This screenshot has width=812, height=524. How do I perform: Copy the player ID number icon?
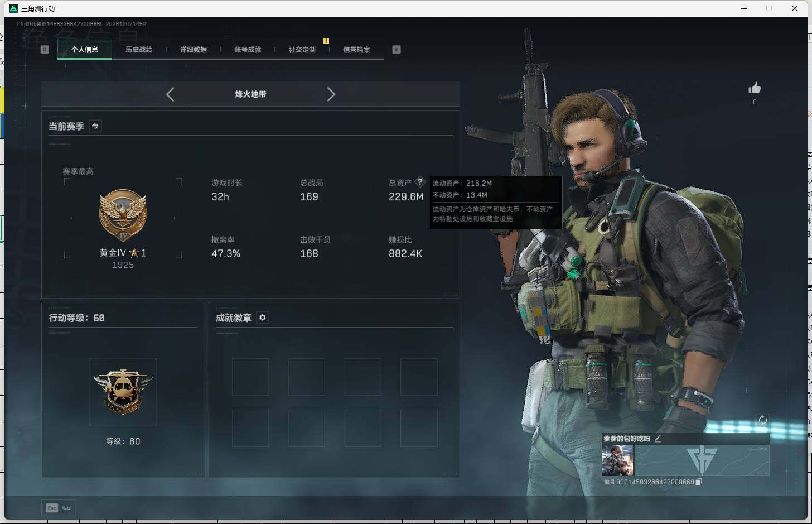[x=699, y=482]
